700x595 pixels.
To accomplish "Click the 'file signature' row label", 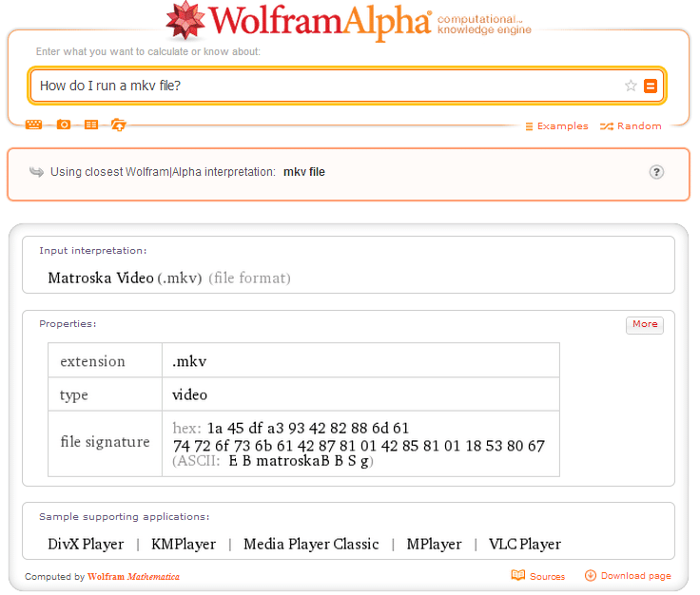I will pyautogui.click(x=105, y=442).
